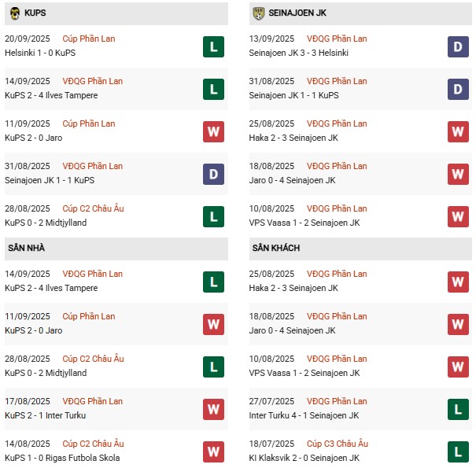Click the L badge for KI Klaksvik 2-0 Seinajoen JK
This screenshot has width=476, height=468.
pyautogui.click(x=458, y=452)
